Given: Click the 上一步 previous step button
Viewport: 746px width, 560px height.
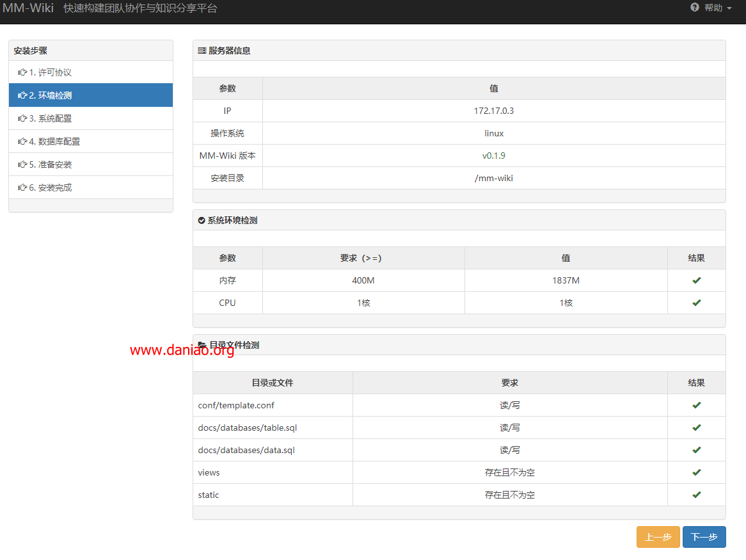Looking at the screenshot, I should [x=658, y=537].
